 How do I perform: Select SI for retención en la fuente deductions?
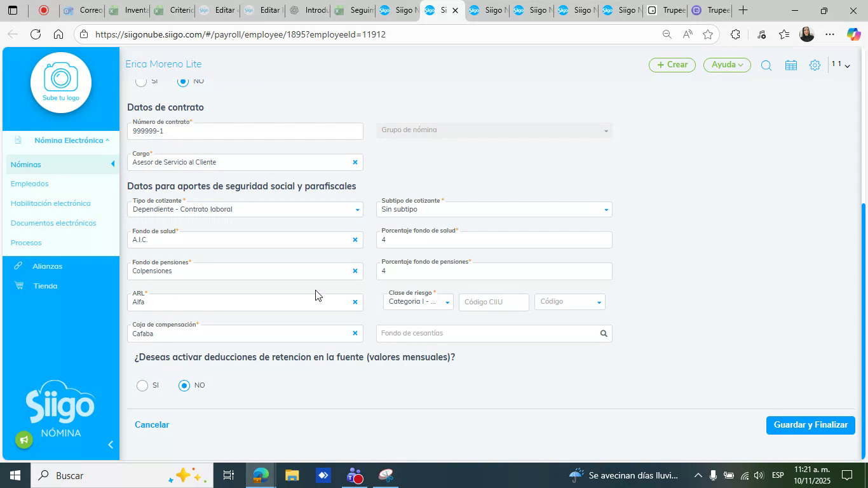[x=142, y=386]
